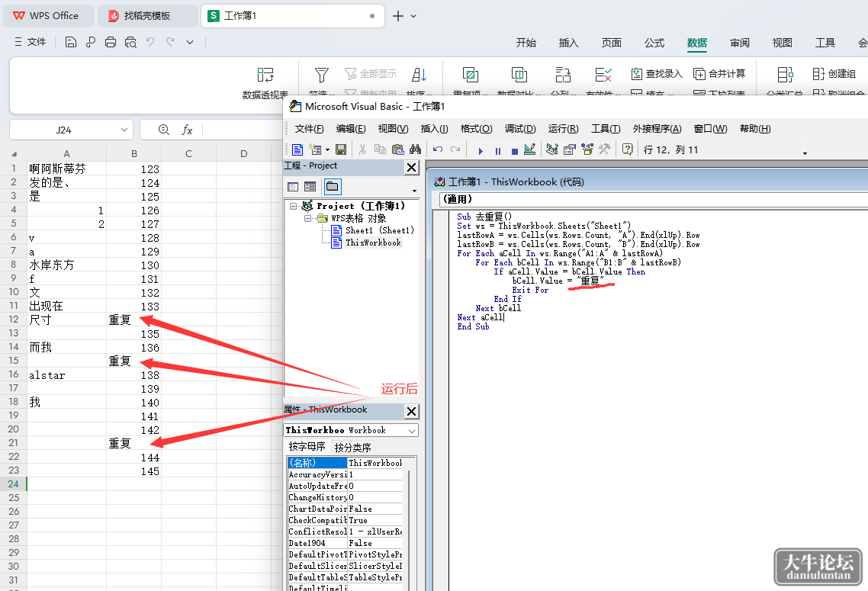Open the 运行(R) menu in VBA editor
Viewport: 868px width, 591px height.
pos(564,129)
